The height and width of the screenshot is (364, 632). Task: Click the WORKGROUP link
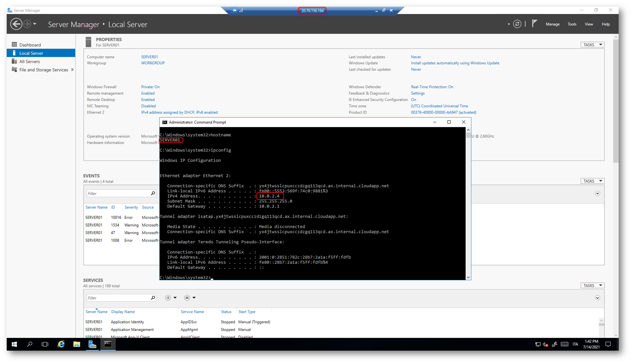(x=153, y=63)
